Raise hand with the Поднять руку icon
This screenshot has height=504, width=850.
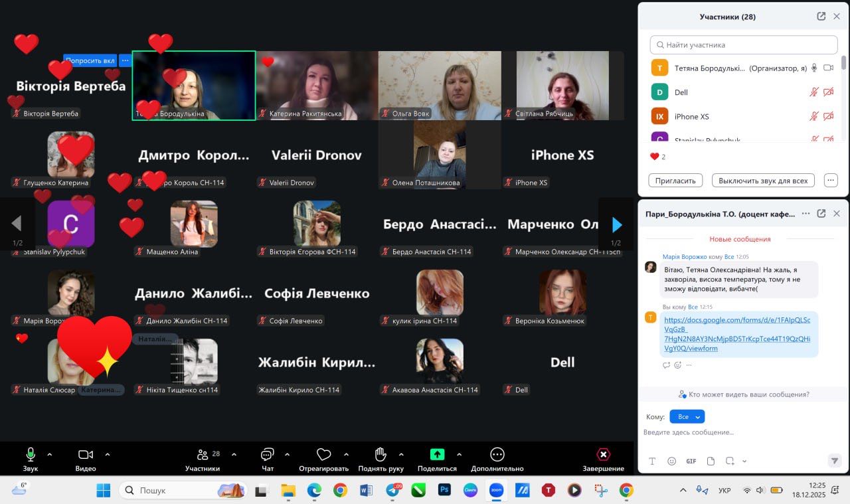tap(381, 455)
